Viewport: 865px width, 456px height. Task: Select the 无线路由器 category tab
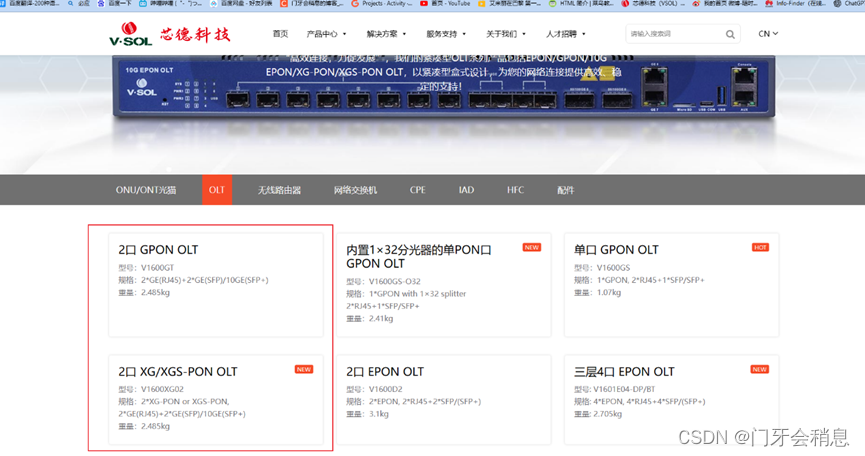click(x=279, y=190)
